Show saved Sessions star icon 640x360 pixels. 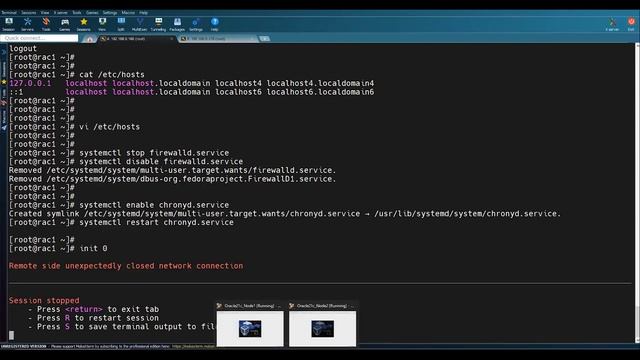coord(83,24)
